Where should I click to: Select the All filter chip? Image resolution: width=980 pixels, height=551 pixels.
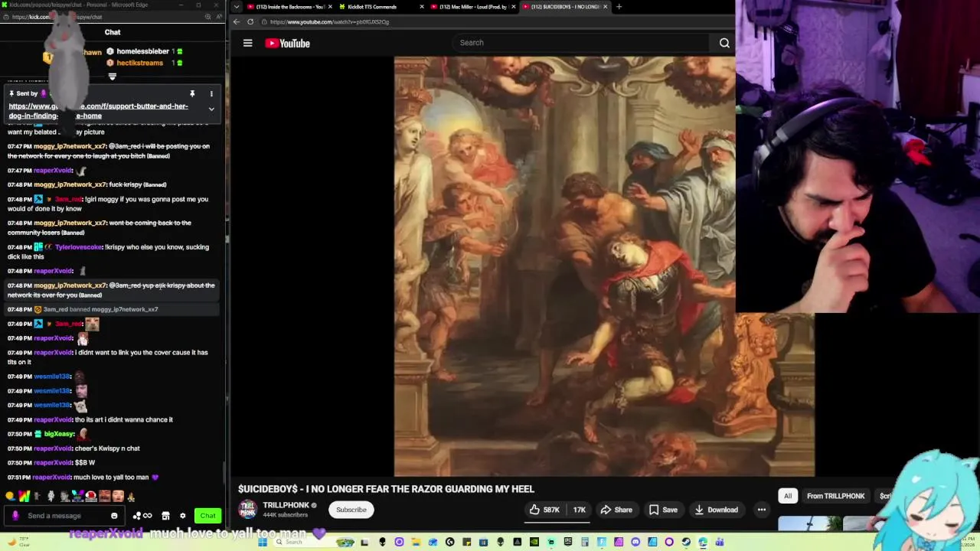coord(787,496)
